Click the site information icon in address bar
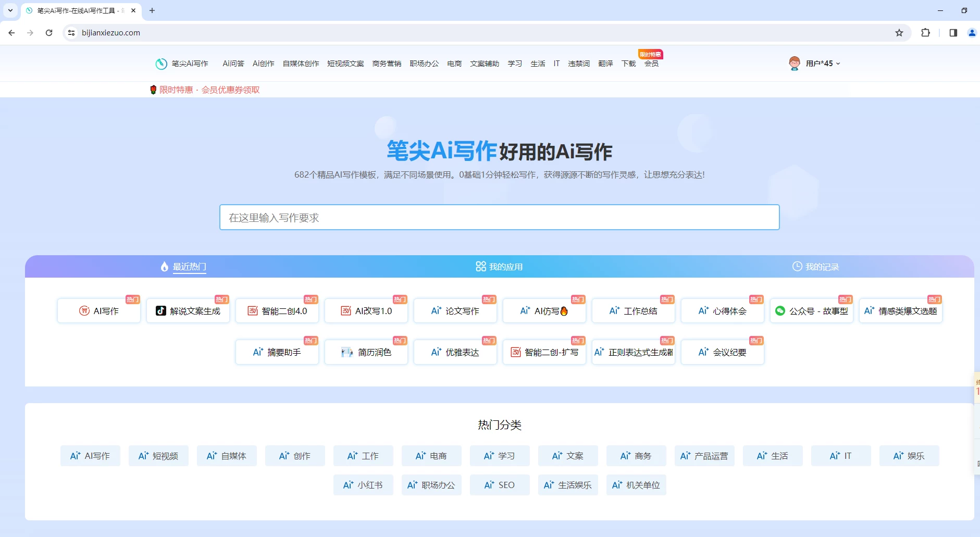980x537 pixels. pyautogui.click(x=71, y=33)
